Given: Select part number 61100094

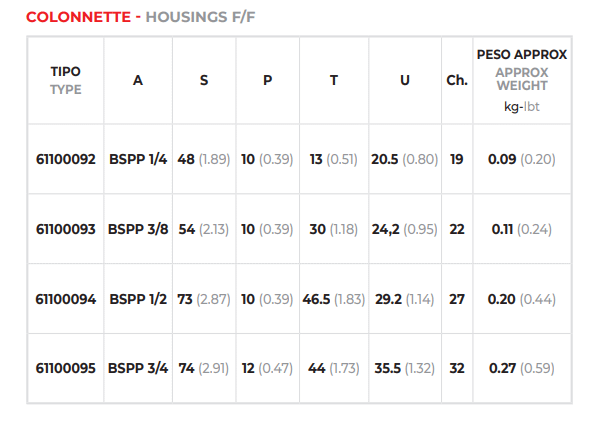Looking at the screenshot, I should pyautogui.click(x=65, y=299).
